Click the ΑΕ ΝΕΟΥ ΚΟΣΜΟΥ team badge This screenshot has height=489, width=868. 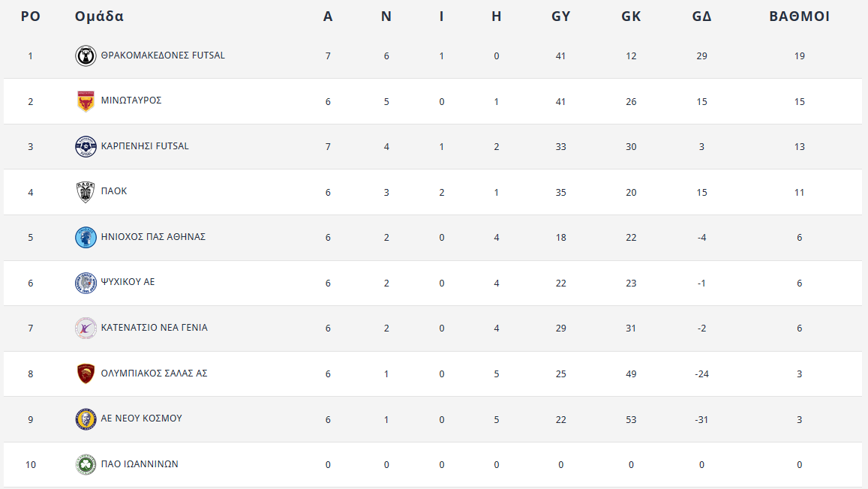click(86, 419)
